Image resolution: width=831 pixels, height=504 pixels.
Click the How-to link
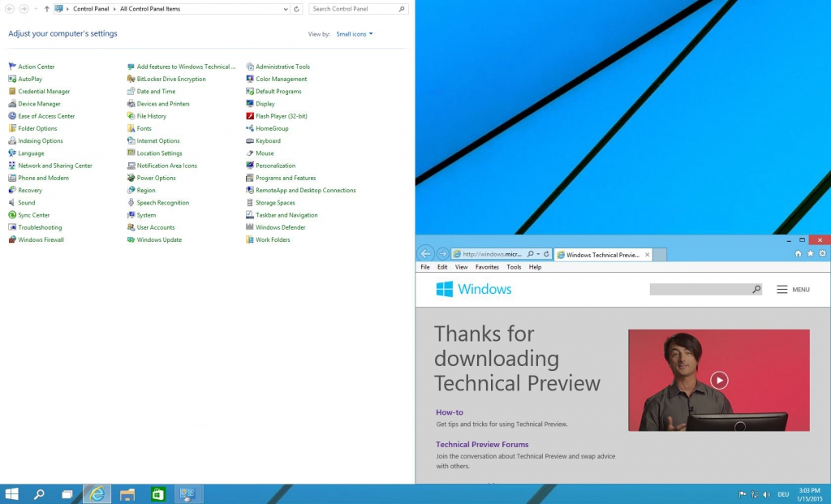tap(450, 412)
